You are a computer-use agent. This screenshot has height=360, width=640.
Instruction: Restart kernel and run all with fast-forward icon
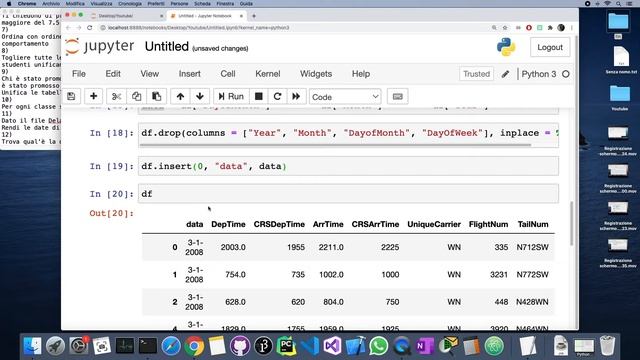296,97
